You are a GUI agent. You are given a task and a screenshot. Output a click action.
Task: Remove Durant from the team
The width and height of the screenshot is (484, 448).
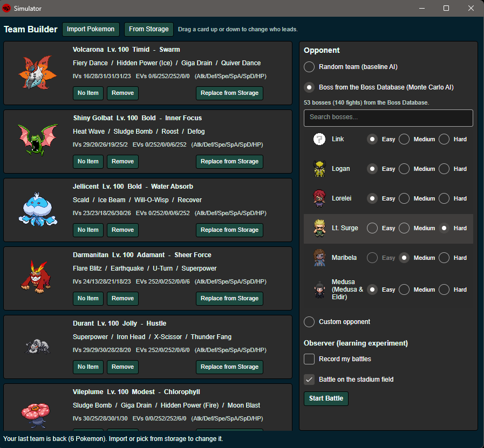pyautogui.click(x=122, y=367)
